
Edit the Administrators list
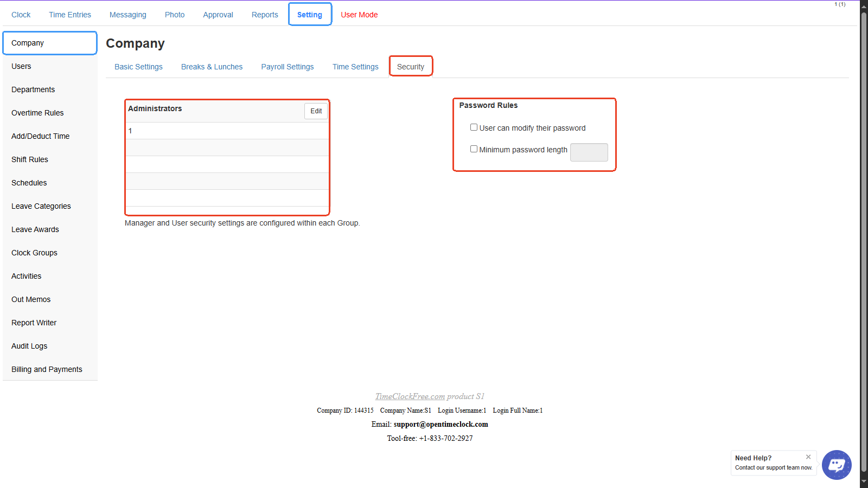click(x=316, y=111)
